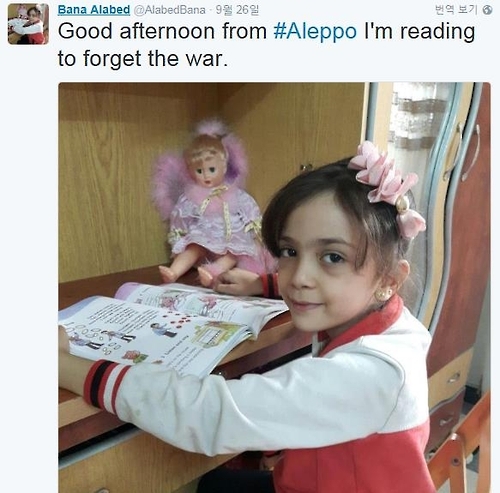Click the globe icon beside 번역 보기

point(487,10)
